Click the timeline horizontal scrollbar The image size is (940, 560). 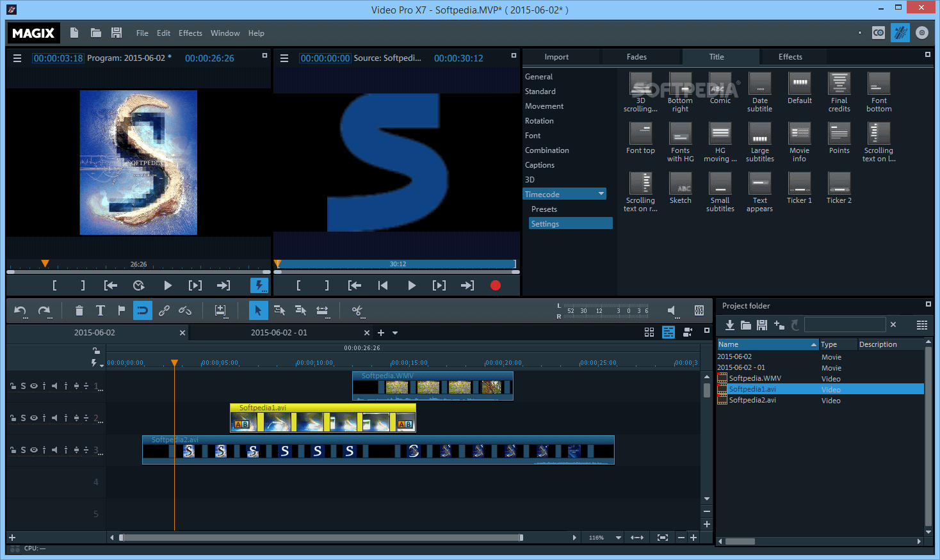pos(321,538)
